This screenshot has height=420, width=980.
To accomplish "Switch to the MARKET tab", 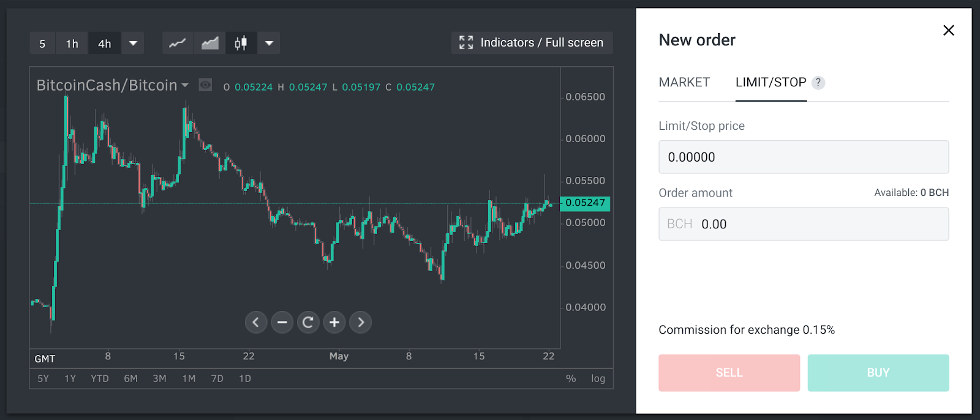I will click(684, 82).
